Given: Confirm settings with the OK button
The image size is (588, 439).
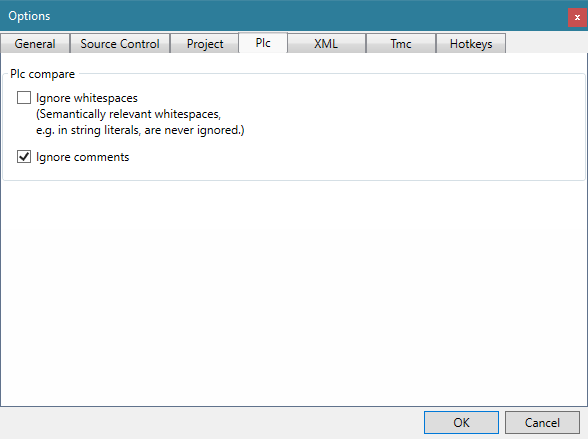Looking at the screenshot, I should (x=461, y=423).
